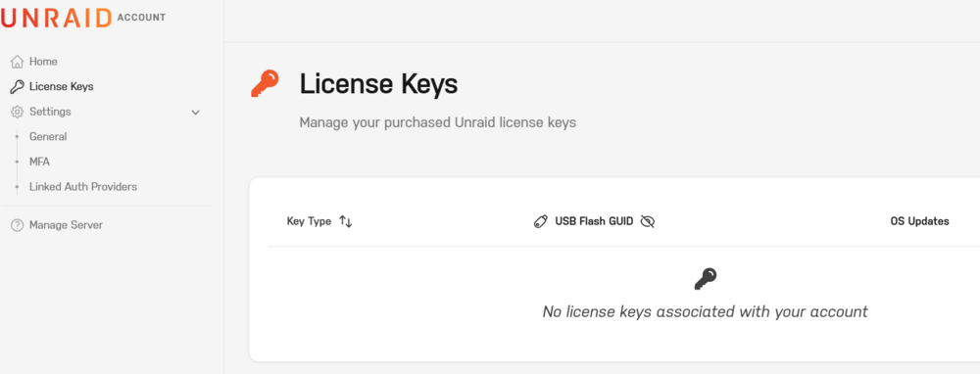Open MFA settings page
This screenshot has width=980, height=374.
pos(39,162)
